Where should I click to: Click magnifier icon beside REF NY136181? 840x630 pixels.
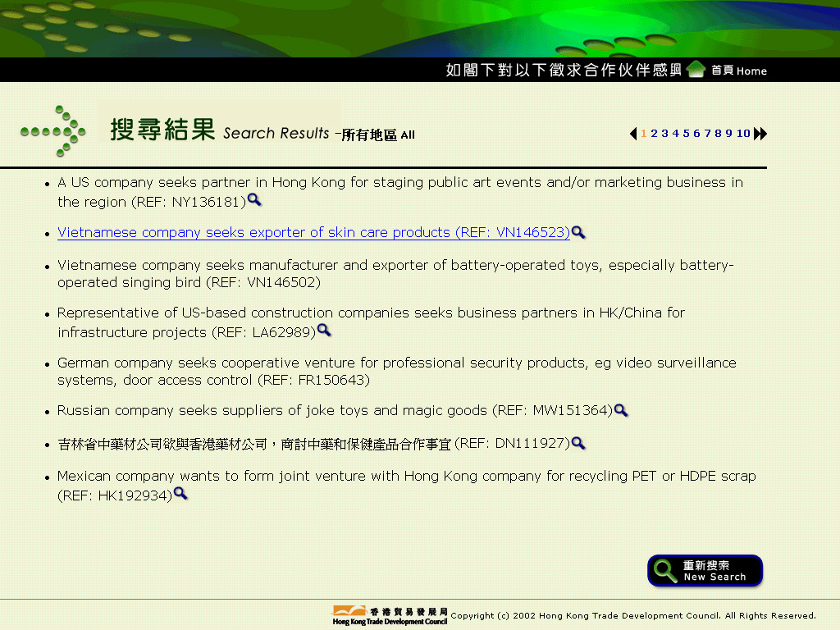click(254, 200)
